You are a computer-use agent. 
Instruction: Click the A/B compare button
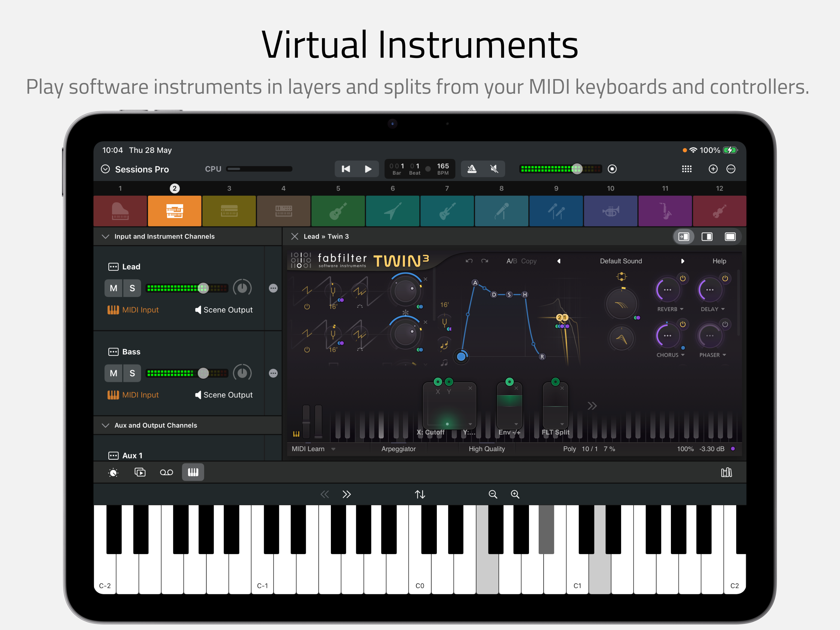click(x=512, y=261)
